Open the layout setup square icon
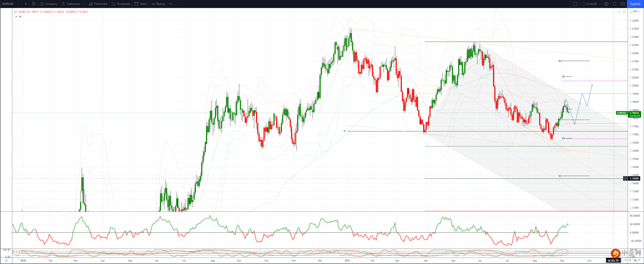Screen dimensions: 644x264 click(575, 4)
